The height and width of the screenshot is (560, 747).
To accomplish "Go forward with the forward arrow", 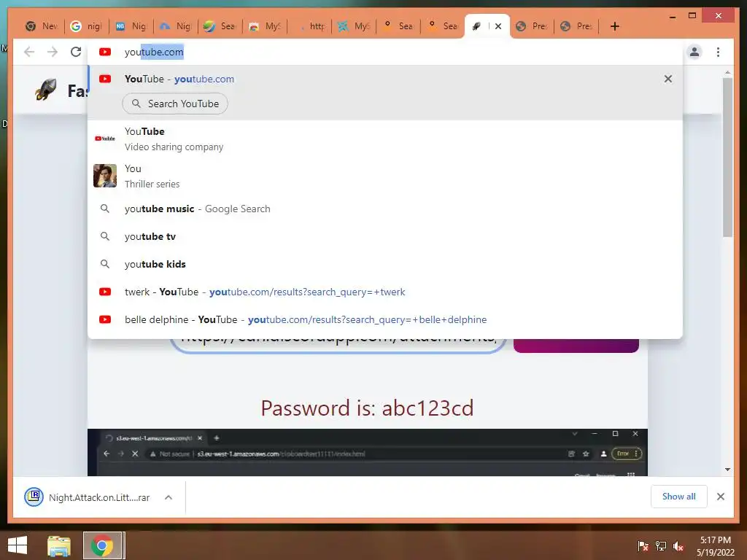I will tap(53, 52).
